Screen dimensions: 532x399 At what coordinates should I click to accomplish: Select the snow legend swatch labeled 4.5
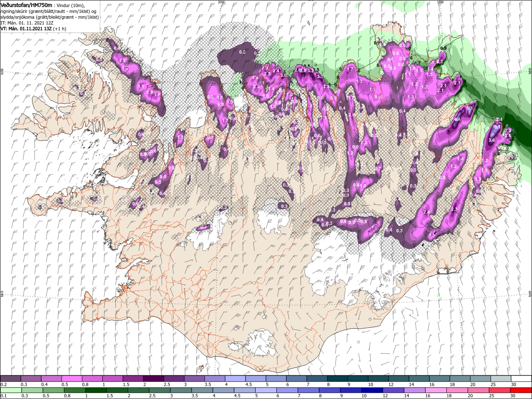(255, 379)
